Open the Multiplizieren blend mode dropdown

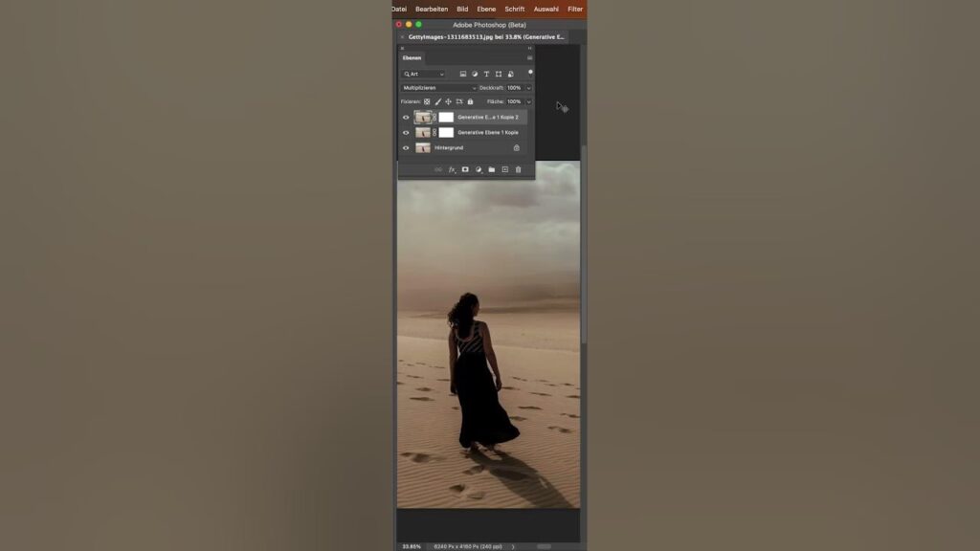pos(438,88)
